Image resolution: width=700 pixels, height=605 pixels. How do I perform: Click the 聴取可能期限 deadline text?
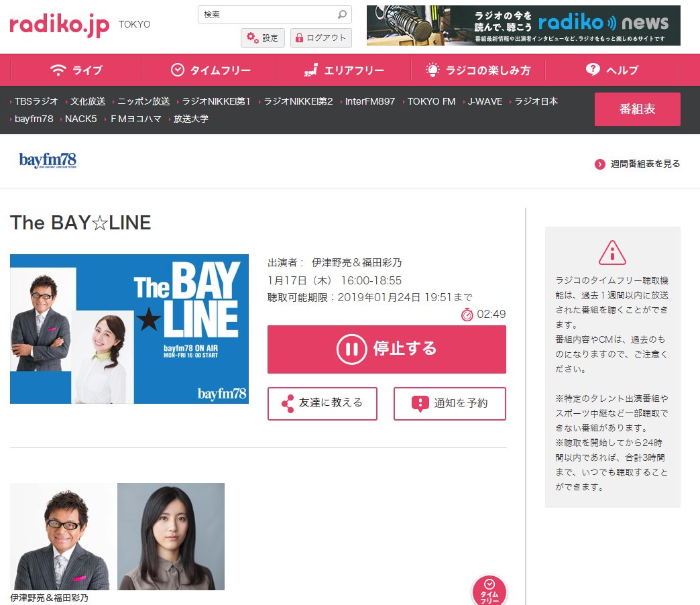tap(369, 297)
